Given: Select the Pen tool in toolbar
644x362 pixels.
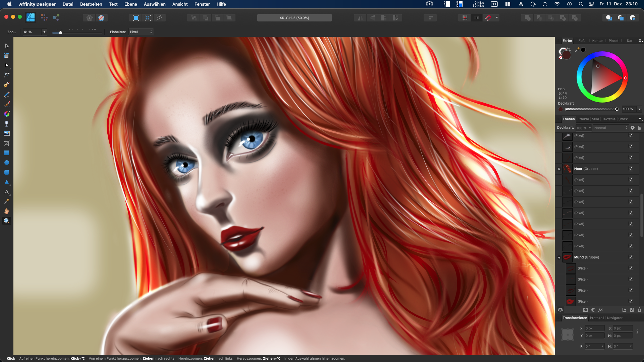Looking at the screenshot, I should (x=6, y=85).
